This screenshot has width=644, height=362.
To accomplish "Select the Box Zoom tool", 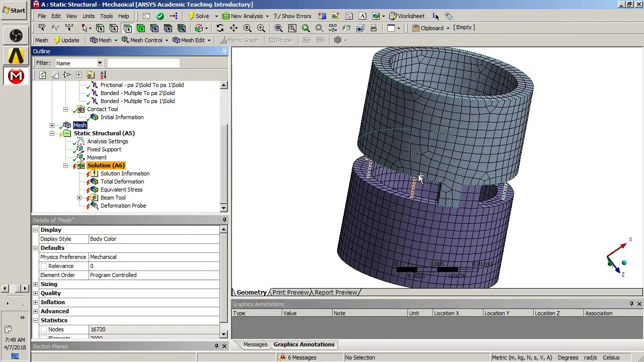I will [x=261, y=28].
